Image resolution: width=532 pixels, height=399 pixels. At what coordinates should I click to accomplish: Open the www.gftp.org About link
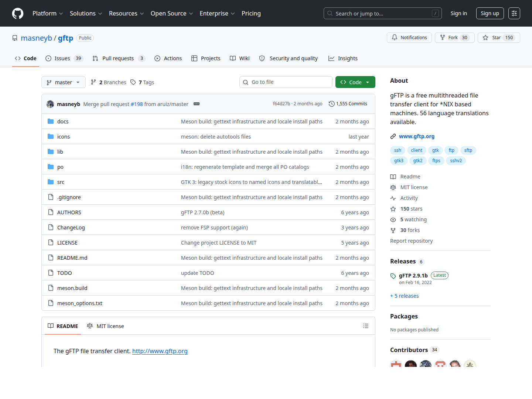pos(417,136)
